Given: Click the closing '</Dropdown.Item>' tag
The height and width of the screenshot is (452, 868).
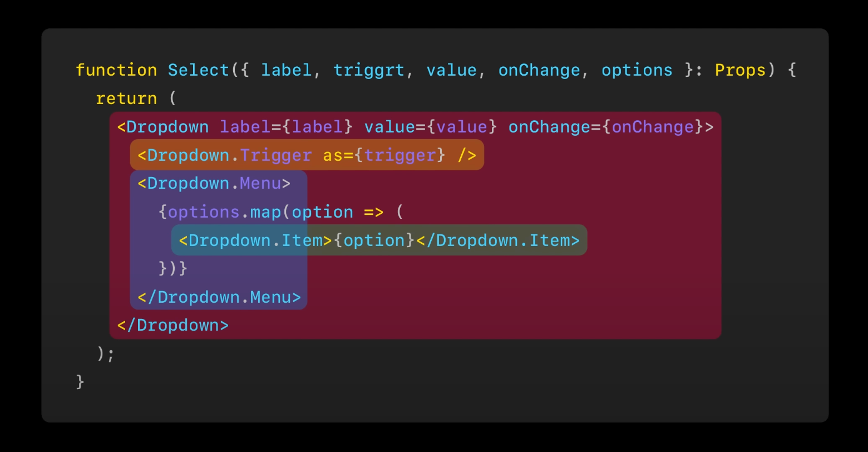Looking at the screenshot, I should [x=498, y=240].
